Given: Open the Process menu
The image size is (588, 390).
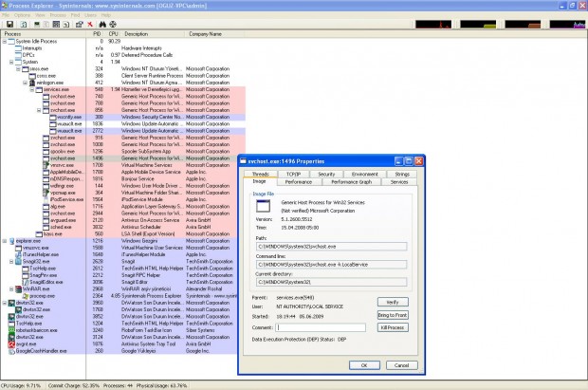Looking at the screenshot, I should click(x=58, y=15).
